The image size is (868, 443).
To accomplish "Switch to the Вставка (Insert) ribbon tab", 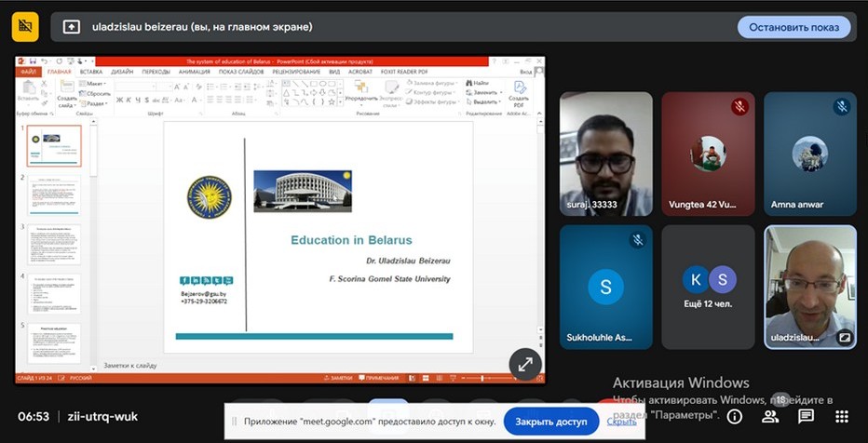I will 91,72.
